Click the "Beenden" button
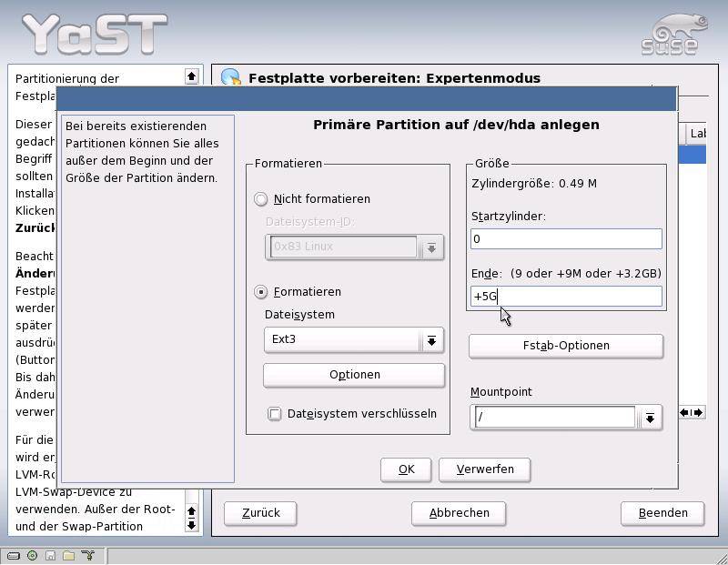The height and width of the screenshot is (565, 728). point(662,513)
